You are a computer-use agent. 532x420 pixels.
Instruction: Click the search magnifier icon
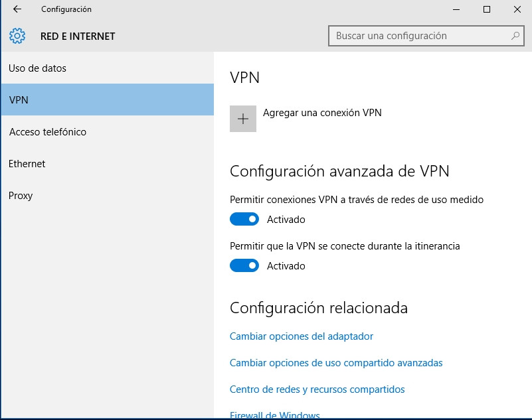(515, 36)
